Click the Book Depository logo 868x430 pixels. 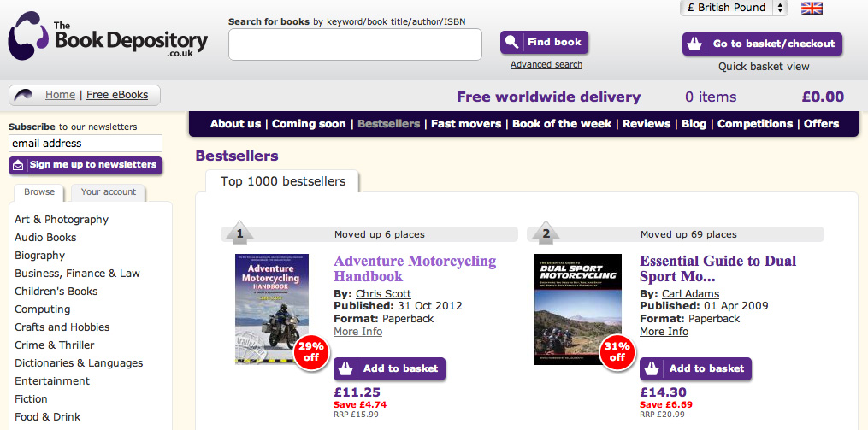108,38
